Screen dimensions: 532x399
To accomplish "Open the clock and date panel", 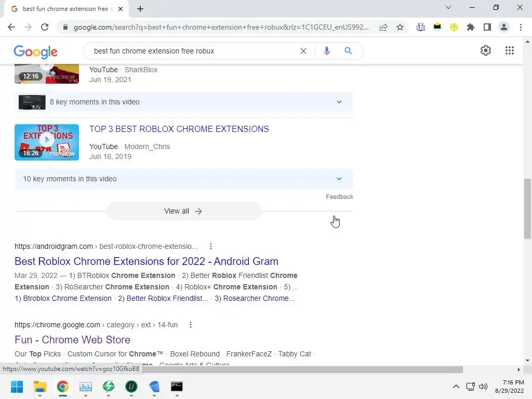I will (509, 387).
